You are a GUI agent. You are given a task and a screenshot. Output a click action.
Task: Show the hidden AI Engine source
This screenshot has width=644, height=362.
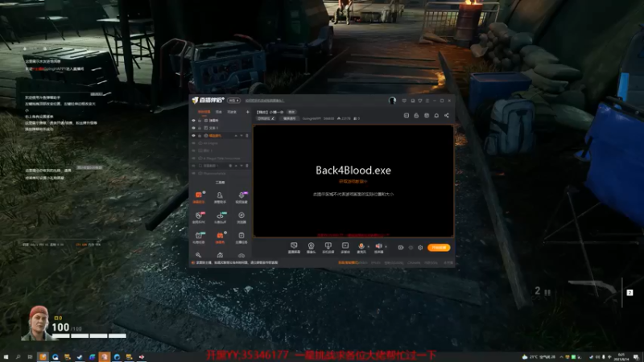[193, 143]
